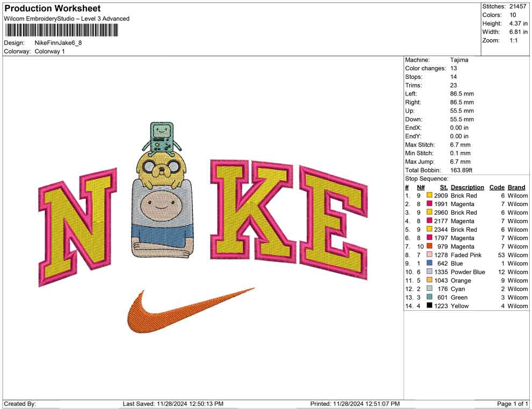Click the 'Page 1 of 1' footer text
The image size is (532, 409).
512,404
